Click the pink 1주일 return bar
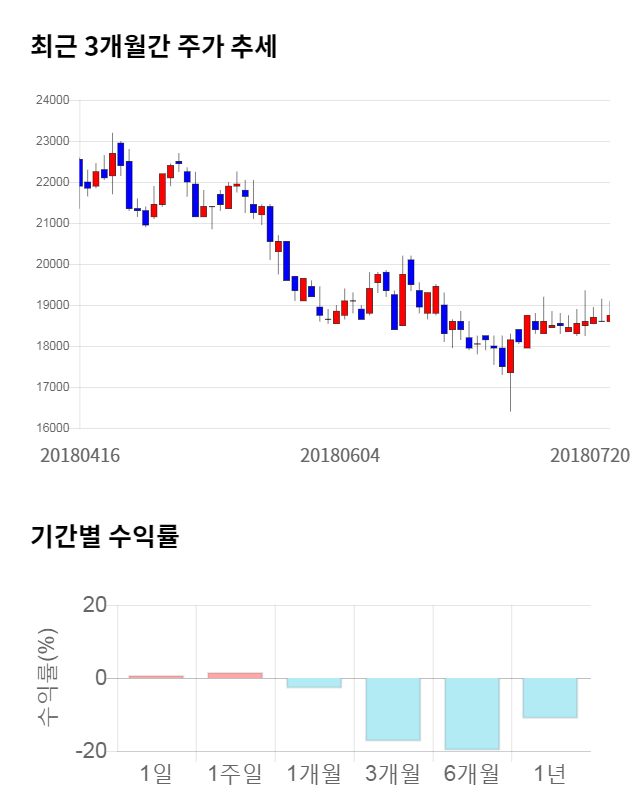Screen dimensions: 640x810 point(235,675)
